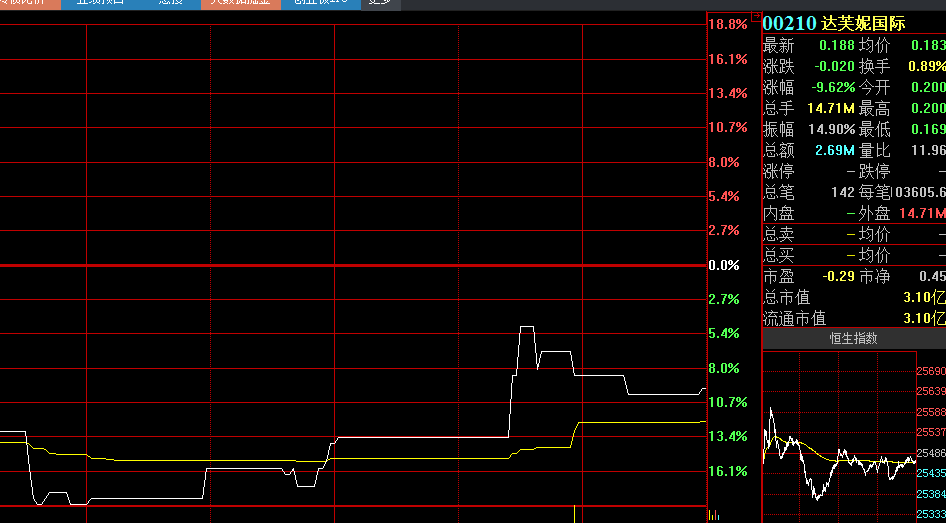This screenshot has width=946, height=523.
Task: Click the red arrow icon beside stock code
Action: tap(755, 16)
